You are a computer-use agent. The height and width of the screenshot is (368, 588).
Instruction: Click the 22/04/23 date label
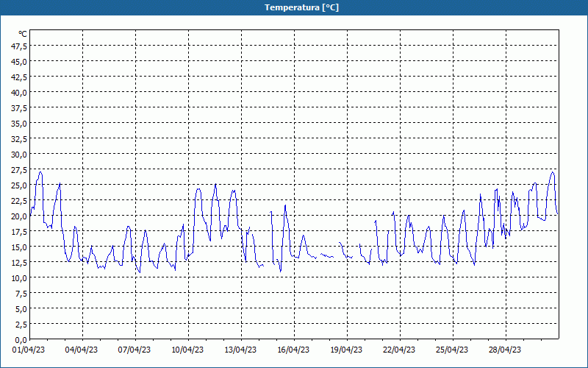tap(399, 350)
